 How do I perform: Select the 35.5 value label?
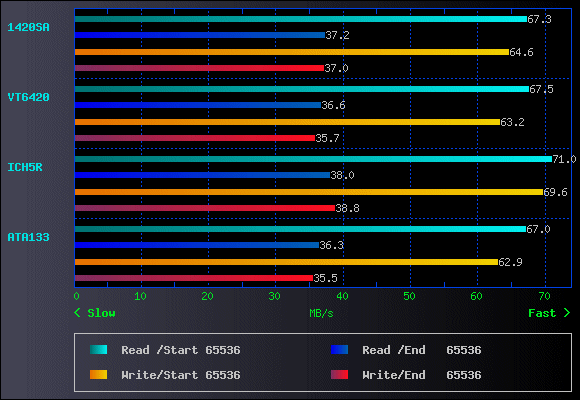[325, 278]
